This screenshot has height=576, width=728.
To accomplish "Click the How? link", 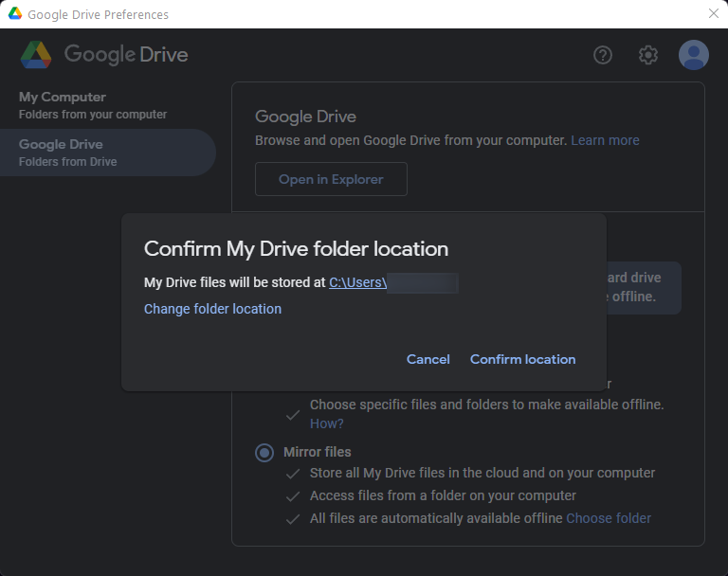I will click(x=327, y=423).
